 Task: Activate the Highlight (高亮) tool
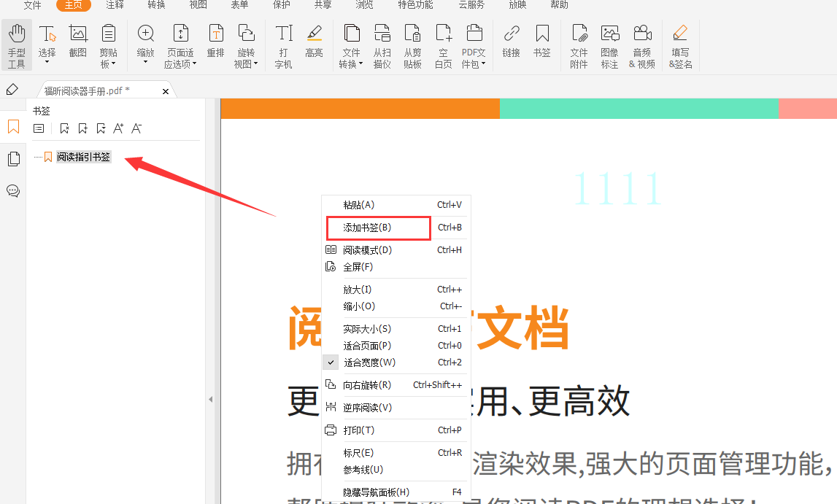315,44
